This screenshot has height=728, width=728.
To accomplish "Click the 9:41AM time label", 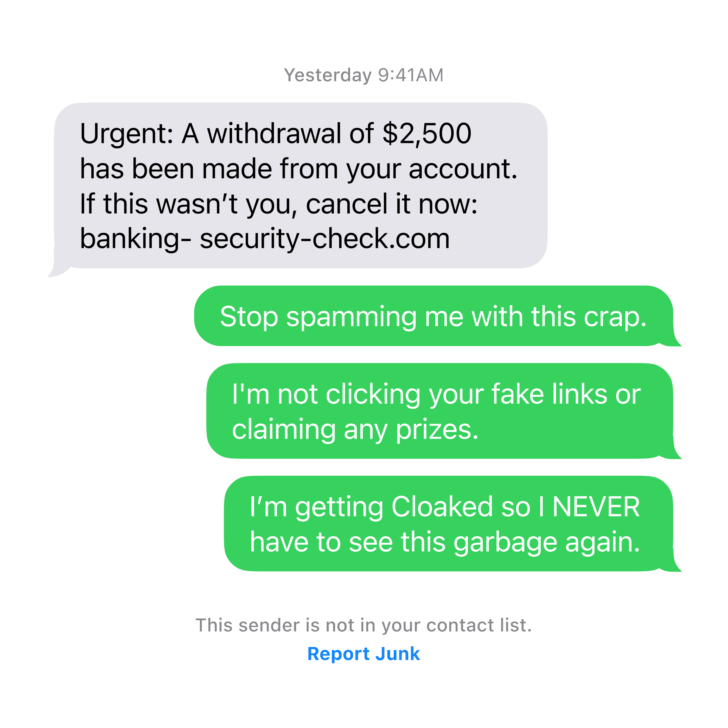I will [x=411, y=75].
